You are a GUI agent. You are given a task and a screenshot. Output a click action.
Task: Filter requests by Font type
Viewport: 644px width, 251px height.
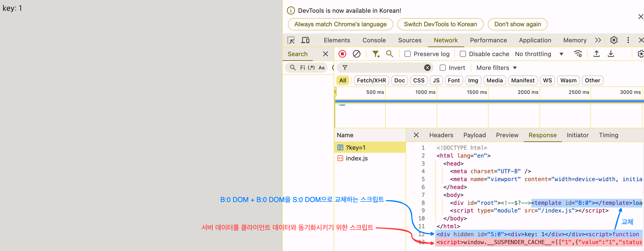pyautogui.click(x=454, y=80)
